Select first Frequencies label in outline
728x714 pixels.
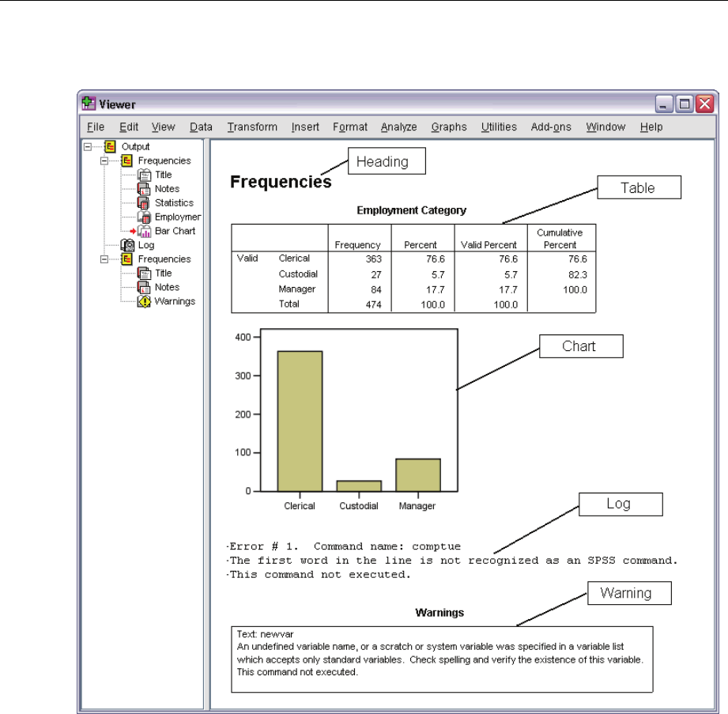click(x=164, y=161)
